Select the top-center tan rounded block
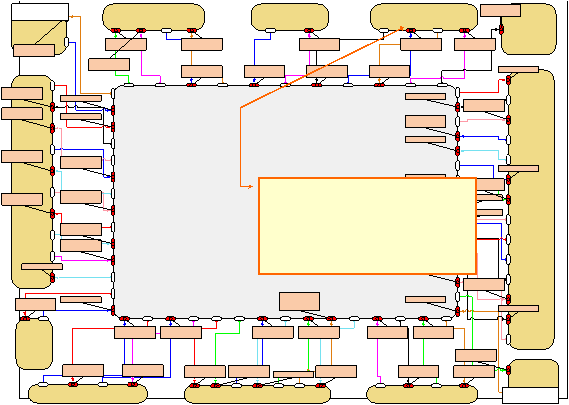The image size is (569, 405). [x=290, y=17]
